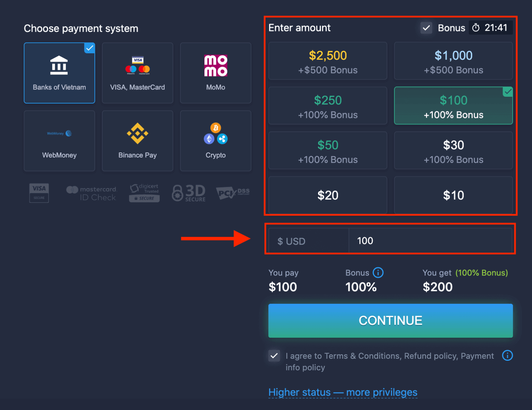Uncheck the Bonus checkbox
The image size is (532, 410).
click(x=426, y=28)
